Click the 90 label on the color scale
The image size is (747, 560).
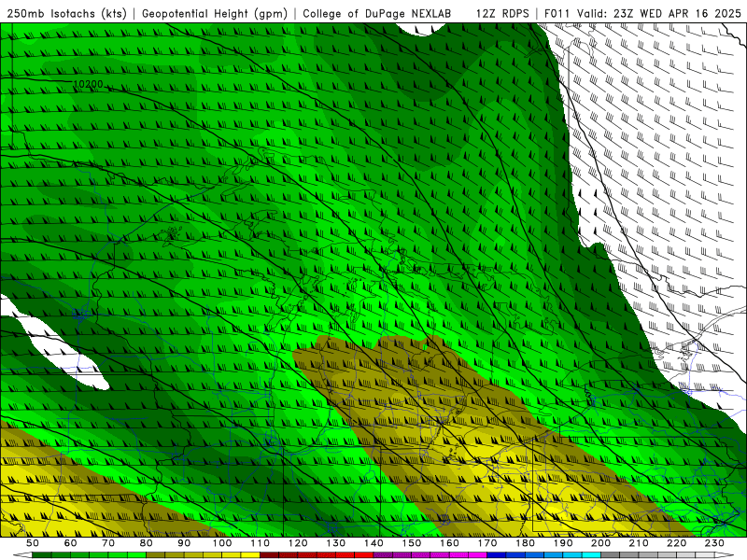184,543
